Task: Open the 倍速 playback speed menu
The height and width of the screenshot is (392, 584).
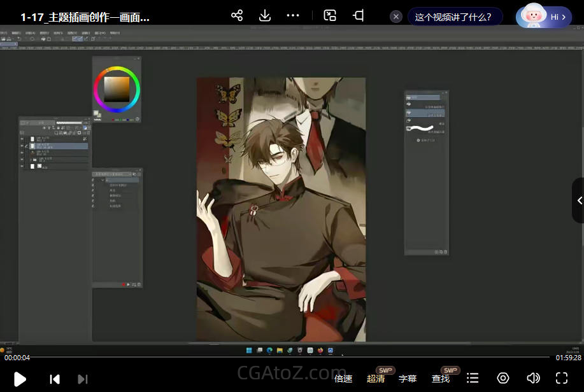Action: click(343, 379)
